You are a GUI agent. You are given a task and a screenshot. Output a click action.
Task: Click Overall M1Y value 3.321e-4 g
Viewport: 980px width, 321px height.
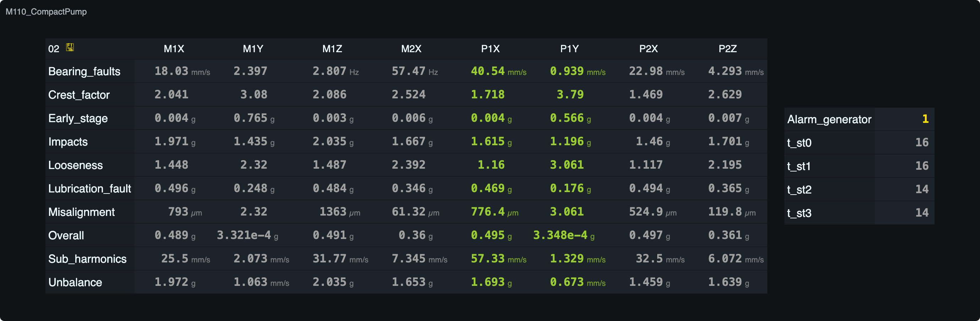pyautogui.click(x=248, y=235)
